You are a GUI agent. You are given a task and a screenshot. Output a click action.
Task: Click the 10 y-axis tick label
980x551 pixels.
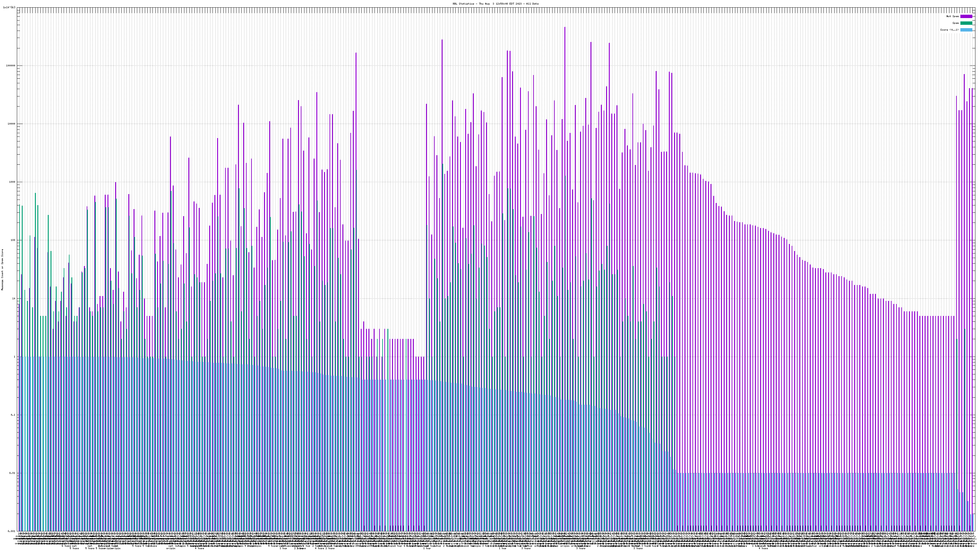point(13,298)
